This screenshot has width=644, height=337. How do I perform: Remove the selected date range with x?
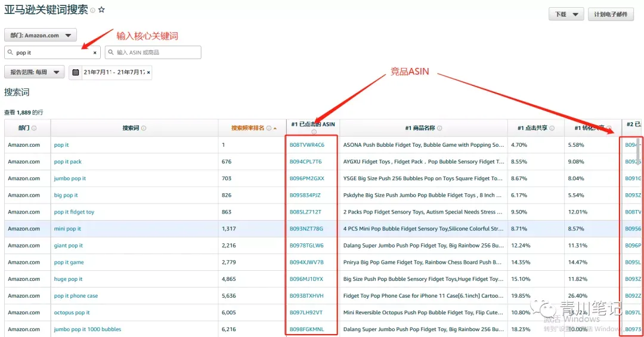[x=148, y=72]
